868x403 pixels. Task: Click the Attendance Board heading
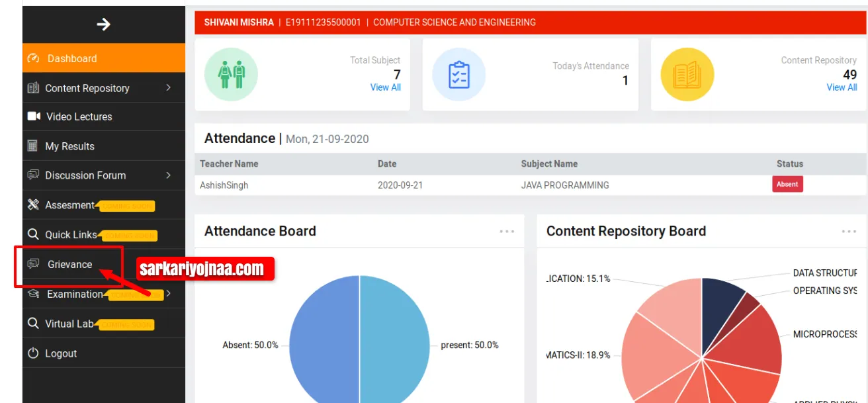click(260, 231)
